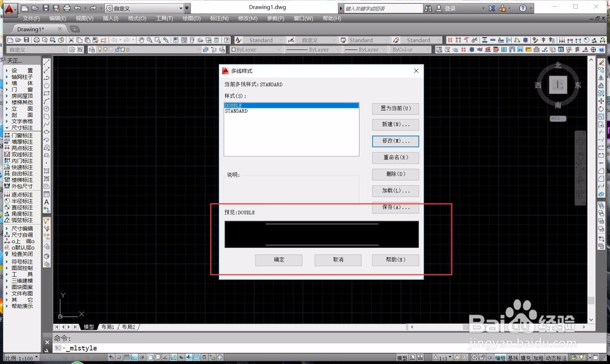
Task: Collapse the 尺寸标注 group in 天正 panel
Action: point(22,127)
